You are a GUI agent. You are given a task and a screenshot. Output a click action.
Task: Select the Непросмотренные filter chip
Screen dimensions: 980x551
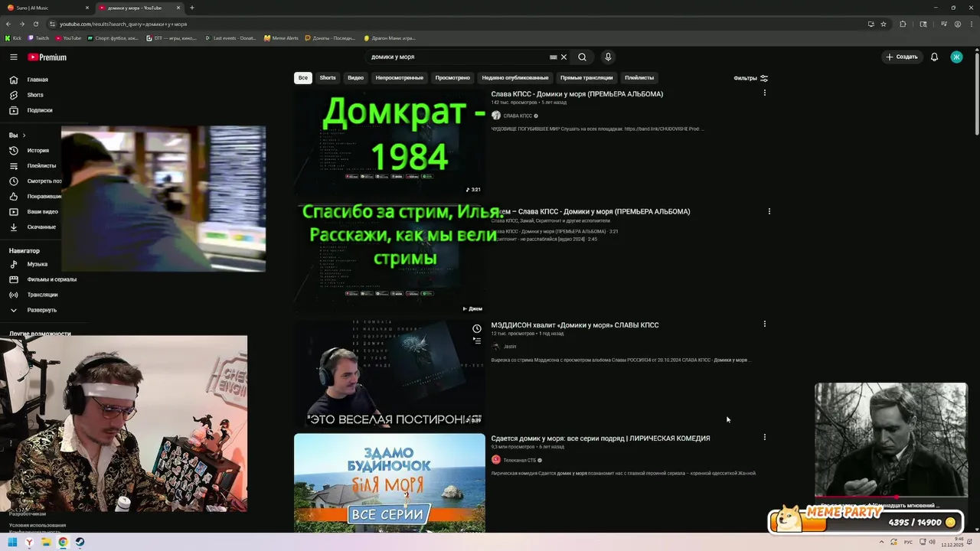(x=400, y=78)
